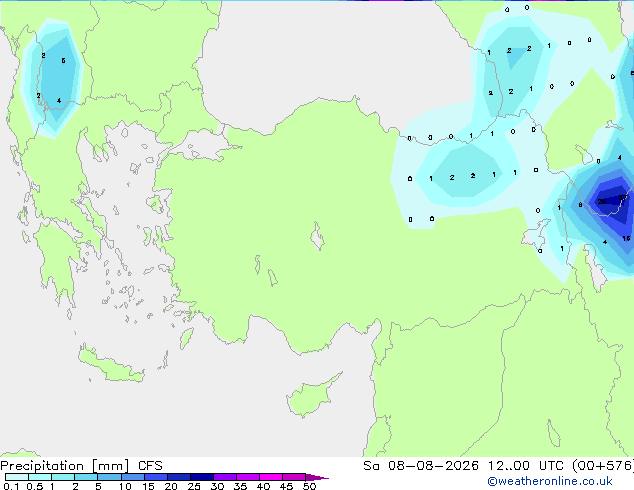
Task: Click the 20–25 mm legend color swatch
Action: [x=179, y=477]
